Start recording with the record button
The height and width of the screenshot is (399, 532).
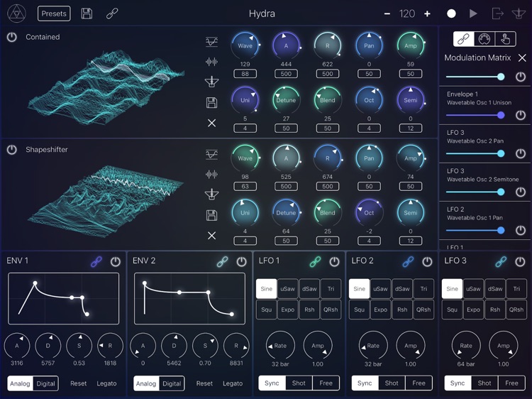pos(451,13)
